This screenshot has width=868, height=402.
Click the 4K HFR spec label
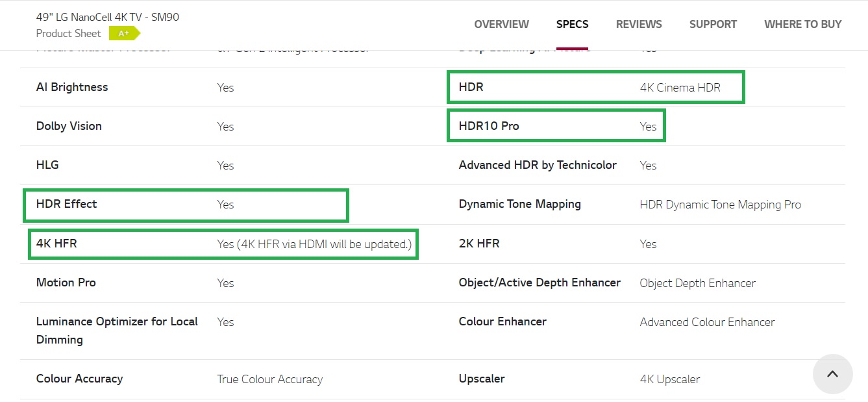coord(56,244)
